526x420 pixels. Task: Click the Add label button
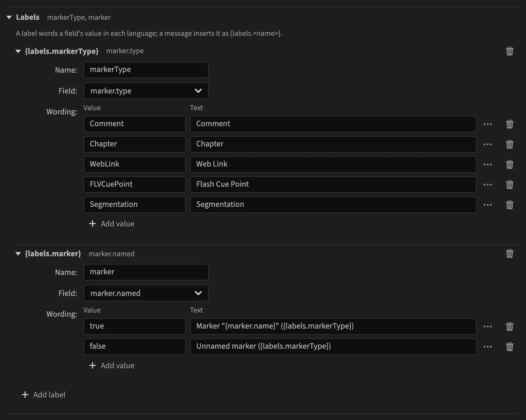click(x=43, y=395)
